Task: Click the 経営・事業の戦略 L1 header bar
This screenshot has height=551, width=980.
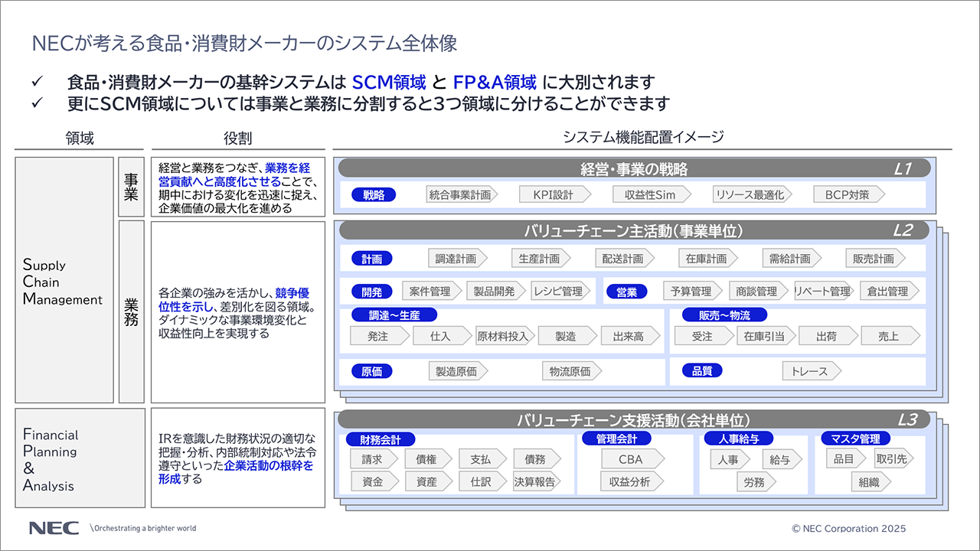Action: (x=633, y=168)
